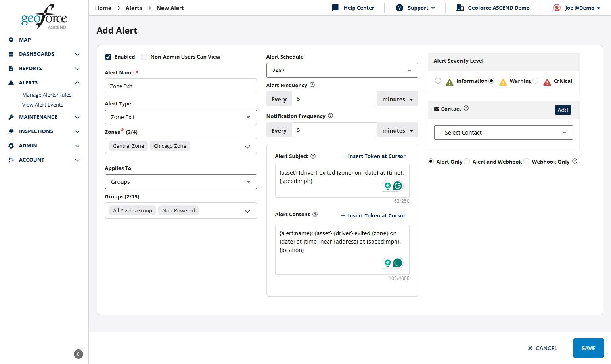
Task: Choose Alert and Webhook option
Action: (467, 162)
